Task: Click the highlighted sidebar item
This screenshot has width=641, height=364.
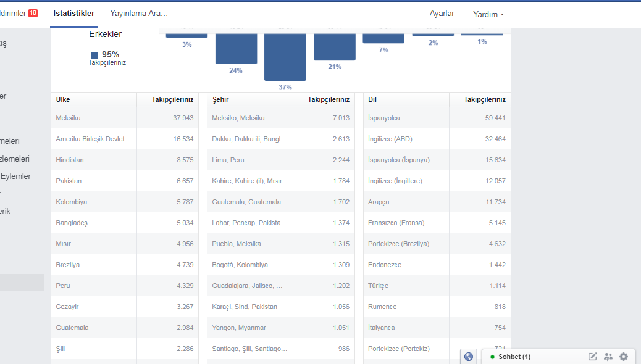Action: (x=22, y=283)
